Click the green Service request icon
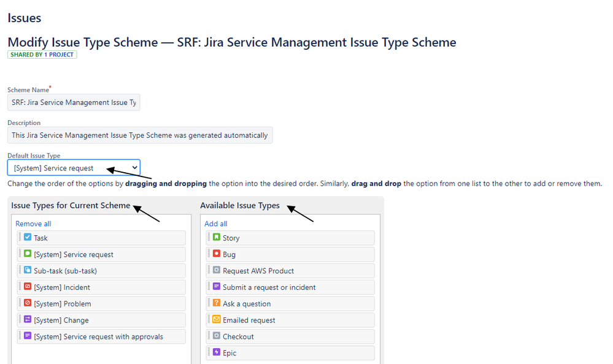 (x=28, y=254)
